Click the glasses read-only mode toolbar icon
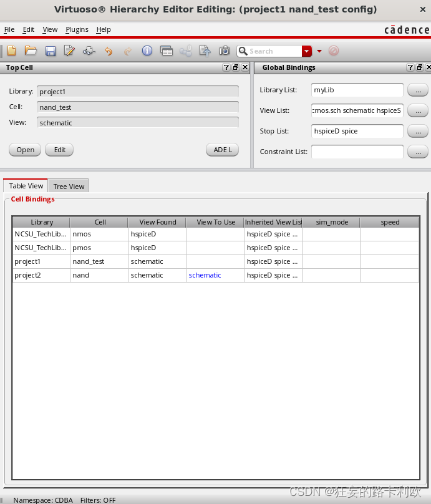This screenshot has height=504, width=431. pos(89,51)
